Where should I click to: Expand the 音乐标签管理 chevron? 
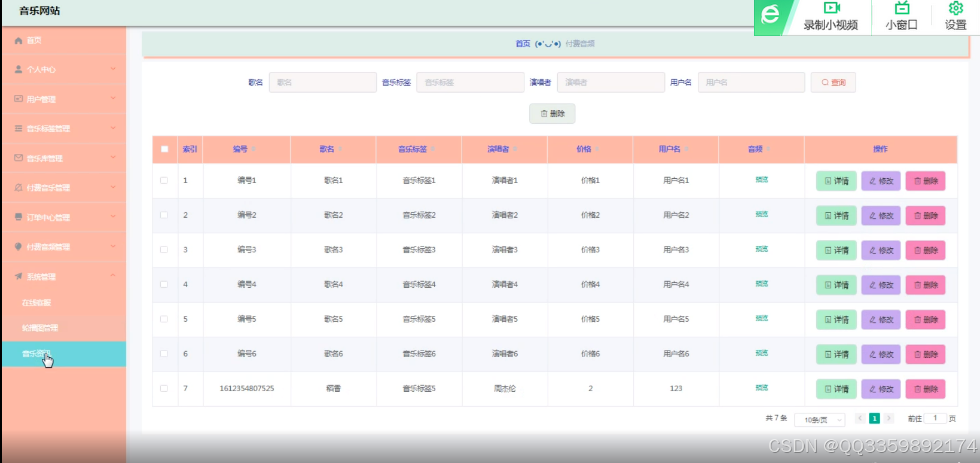(x=113, y=128)
